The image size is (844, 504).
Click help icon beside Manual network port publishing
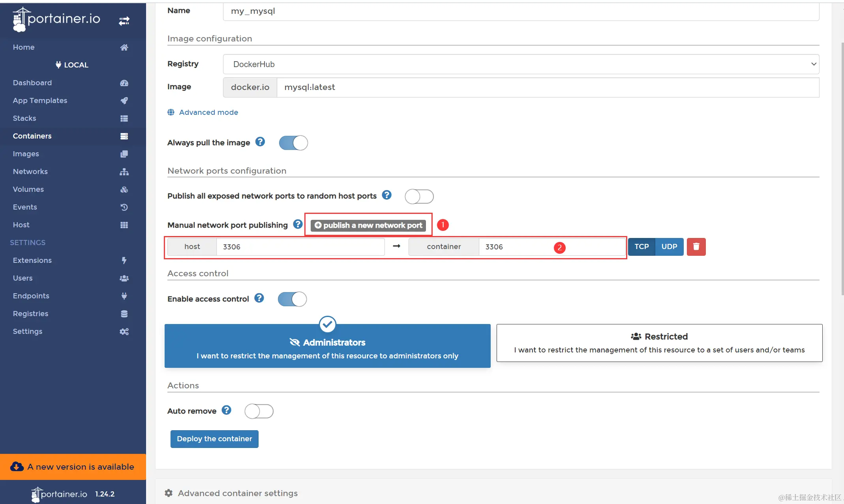pyautogui.click(x=298, y=224)
